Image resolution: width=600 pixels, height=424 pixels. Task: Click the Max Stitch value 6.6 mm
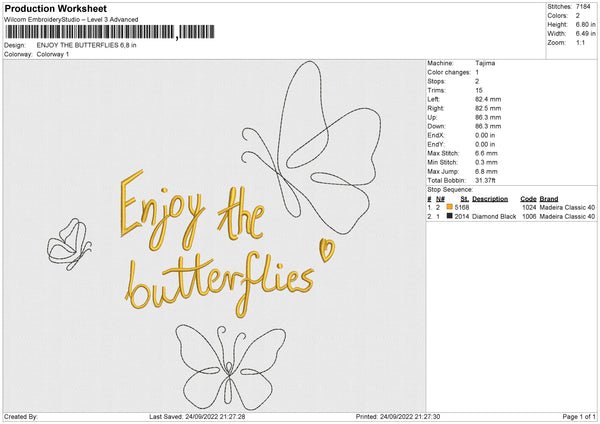tap(486, 153)
